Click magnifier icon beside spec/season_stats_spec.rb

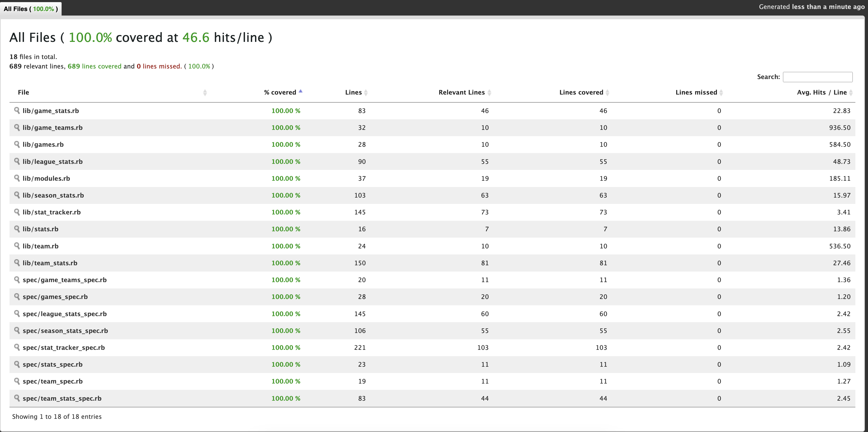coord(17,331)
